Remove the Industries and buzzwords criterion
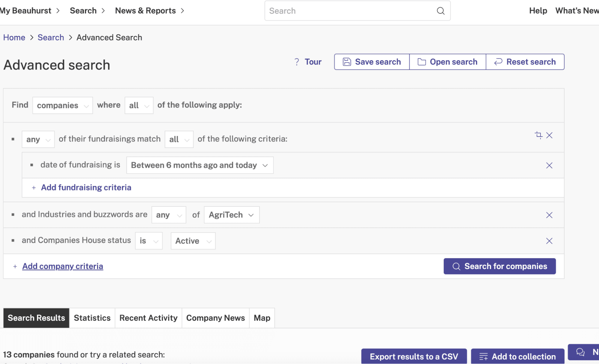The height and width of the screenshot is (364, 599). (x=549, y=215)
